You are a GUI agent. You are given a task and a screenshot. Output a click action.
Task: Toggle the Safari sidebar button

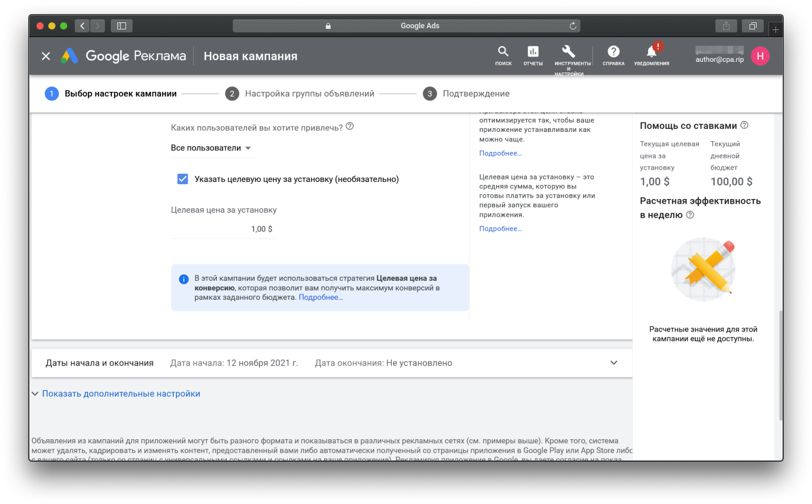[x=121, y=26]
